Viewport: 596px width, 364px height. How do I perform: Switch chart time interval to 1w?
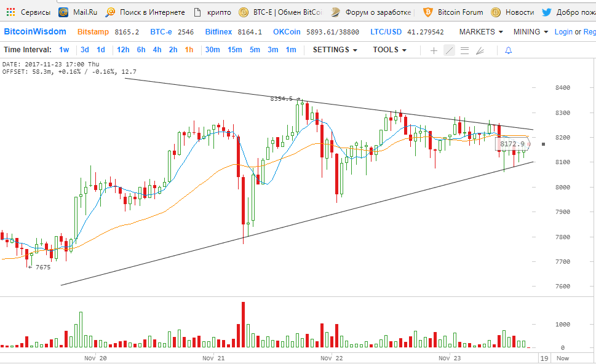click(64, 50)
